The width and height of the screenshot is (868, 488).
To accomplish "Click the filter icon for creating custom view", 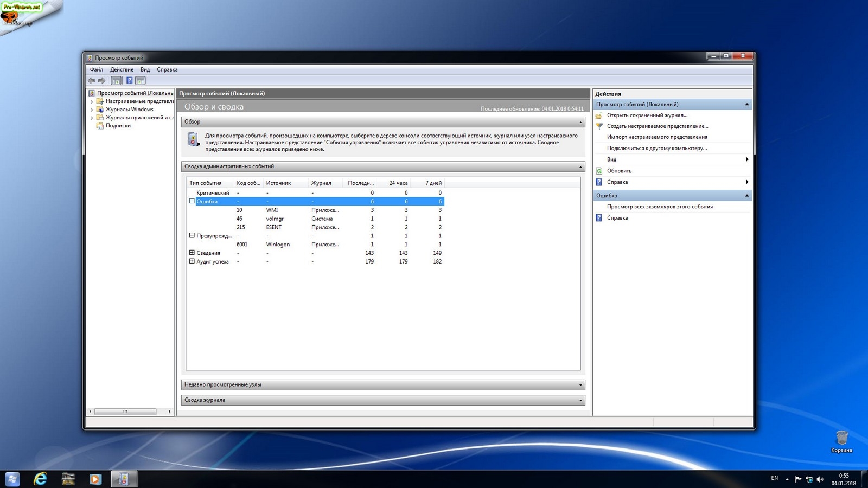I will [599, 126].
